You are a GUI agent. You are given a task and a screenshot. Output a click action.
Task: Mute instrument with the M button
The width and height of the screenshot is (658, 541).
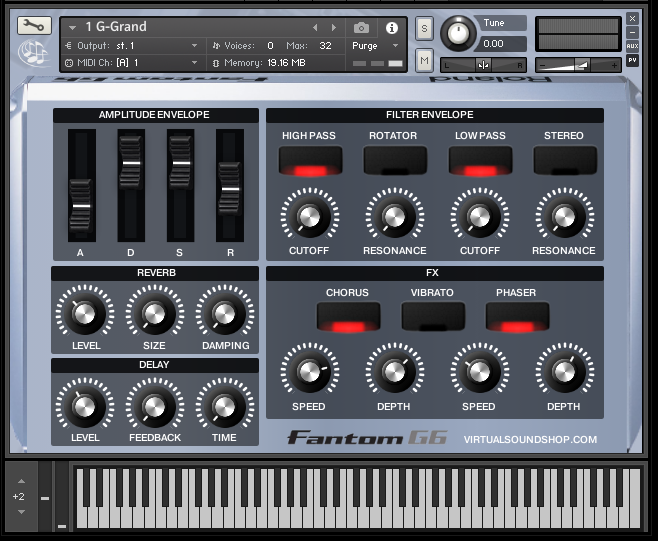pos(424,61)
